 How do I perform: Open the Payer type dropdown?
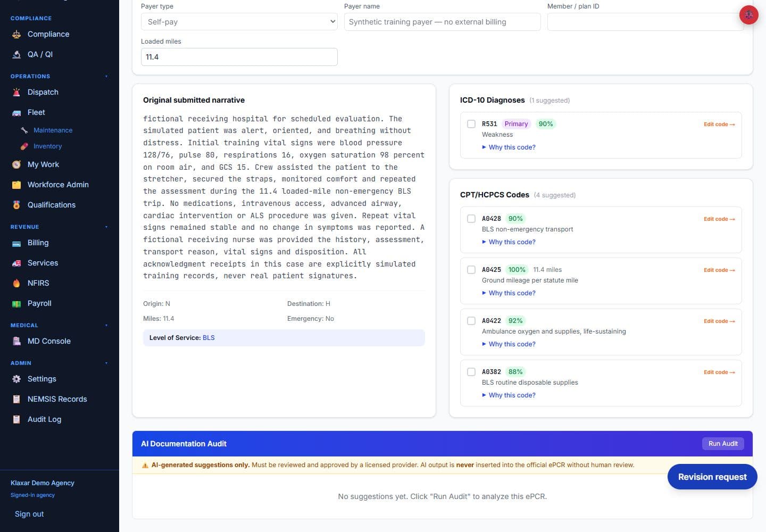pos(239,22)
